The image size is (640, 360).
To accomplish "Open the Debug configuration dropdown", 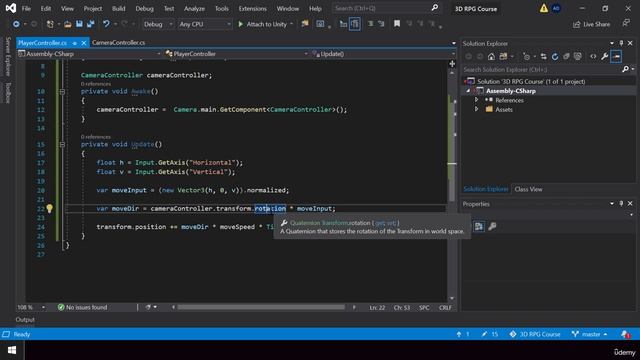I will coord(158,24).
